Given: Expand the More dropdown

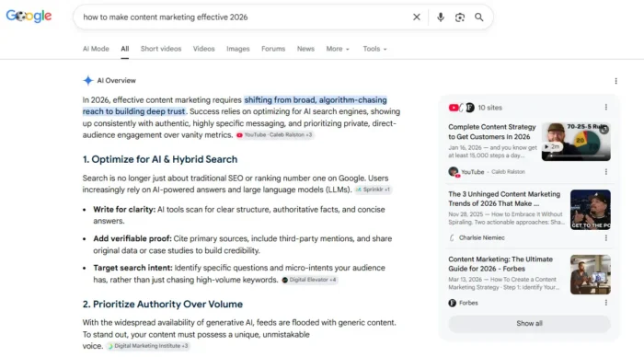Looking at the screenshot, I should point(338,49).
